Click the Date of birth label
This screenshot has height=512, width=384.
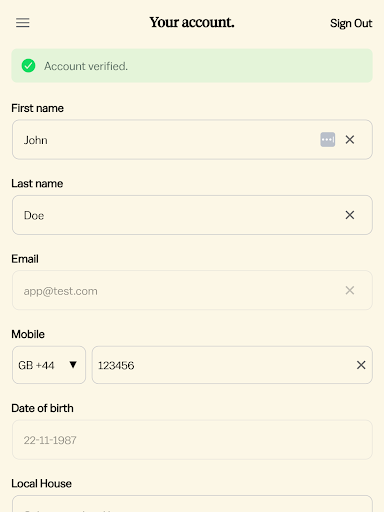(42, 408)
